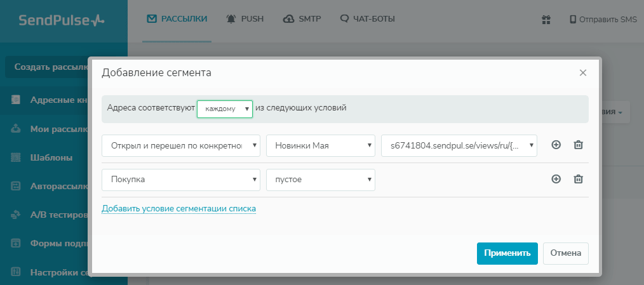This screenshot has height=285, width=644.
Task: Click Добавить условие сегментации списка link
Action: point(178,208)
